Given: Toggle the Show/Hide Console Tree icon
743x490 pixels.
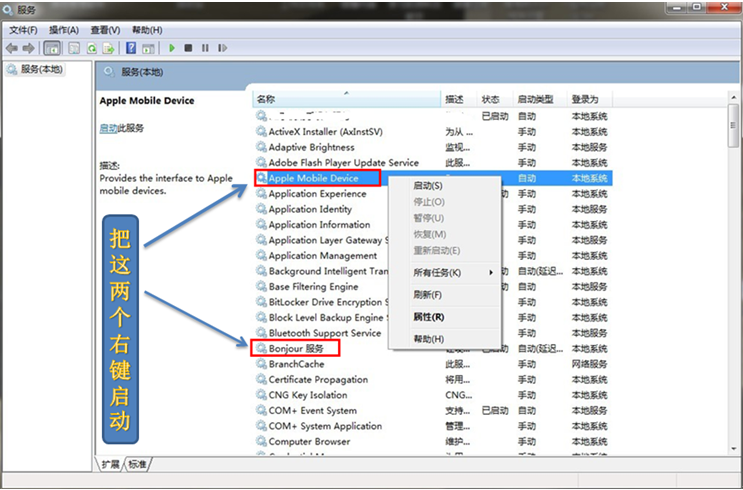Looking at the screenshot, I should (52, 48).
